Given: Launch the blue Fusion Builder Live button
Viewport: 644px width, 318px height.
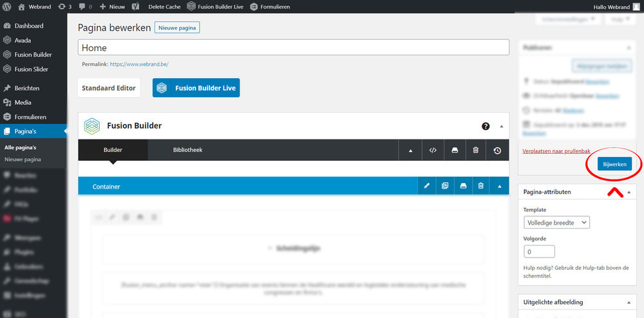Looking at the screenshot, I should (x=196, y=88).
